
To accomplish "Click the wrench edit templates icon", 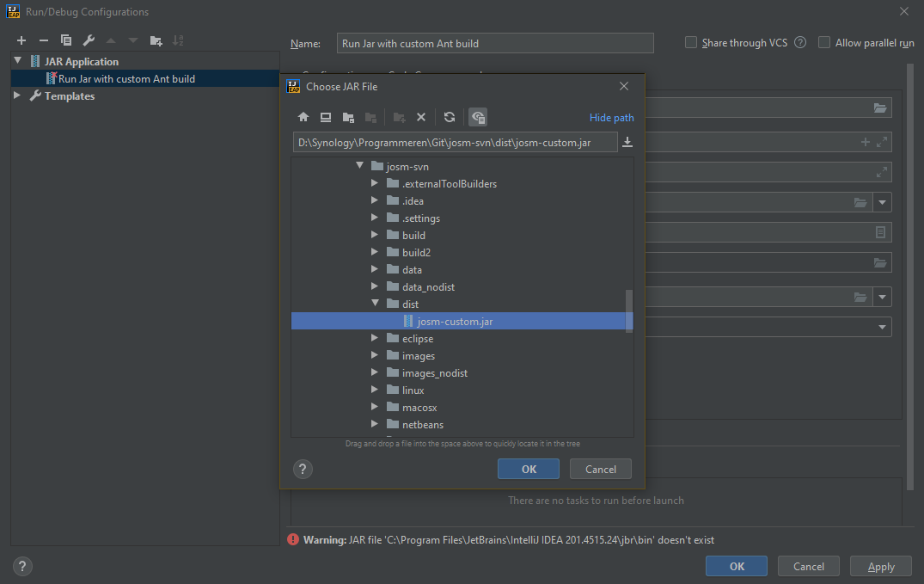I will tap(89, 40).
